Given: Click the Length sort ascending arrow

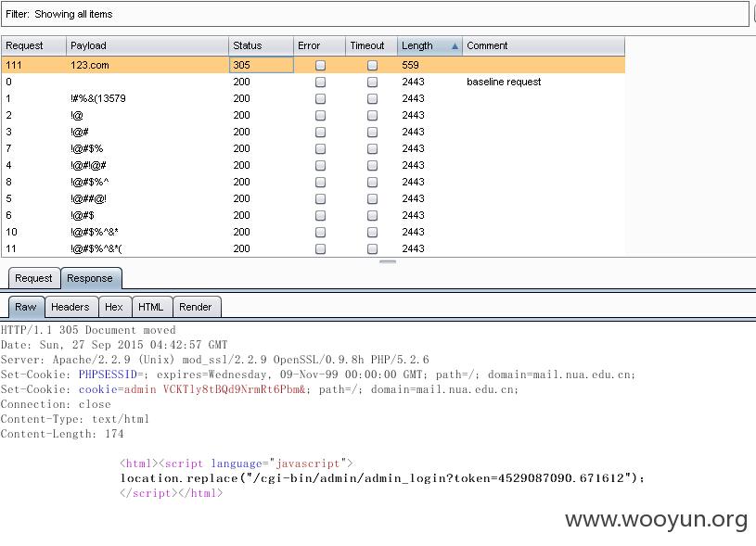Looking at the screenshot, I should pos(455,46).
